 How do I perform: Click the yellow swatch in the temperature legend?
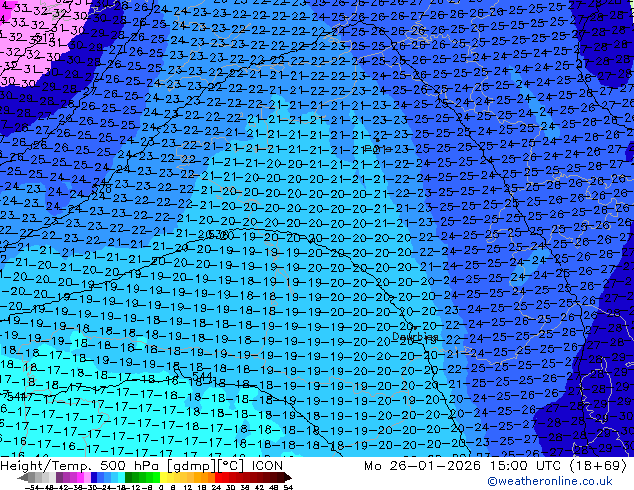[x=163, y=477]
